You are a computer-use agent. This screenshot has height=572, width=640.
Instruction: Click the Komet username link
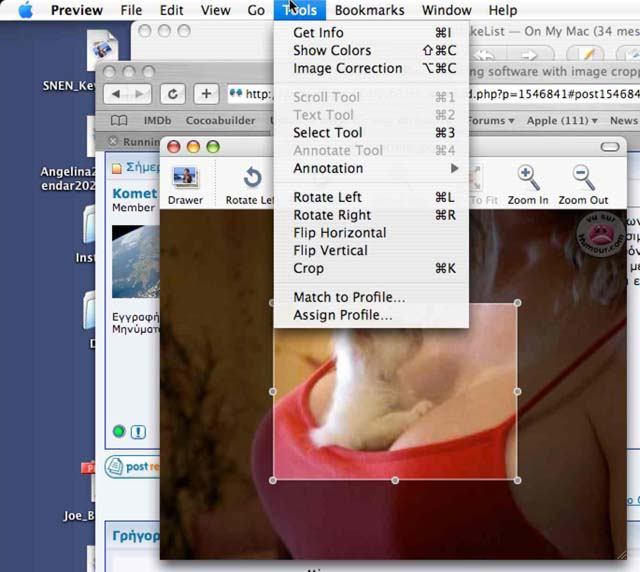(135, 194)
